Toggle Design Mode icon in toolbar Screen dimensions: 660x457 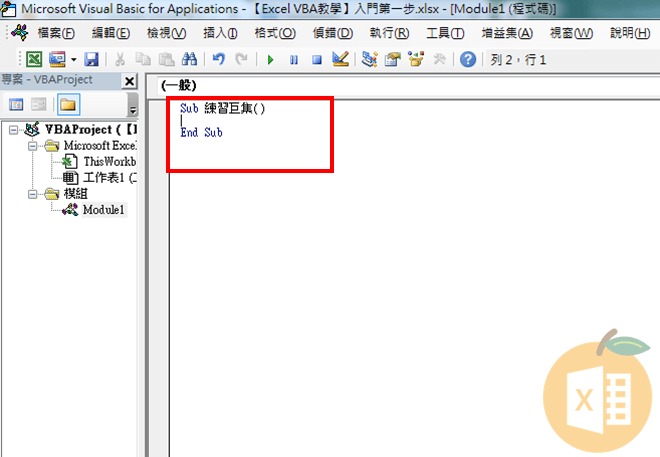pyautogui.click(x=340, y=60)
